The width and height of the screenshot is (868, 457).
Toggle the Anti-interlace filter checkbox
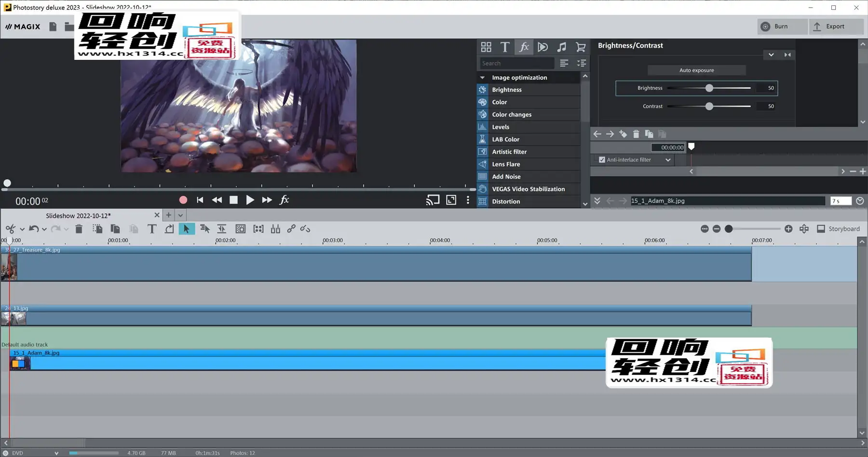coord(602,160)
